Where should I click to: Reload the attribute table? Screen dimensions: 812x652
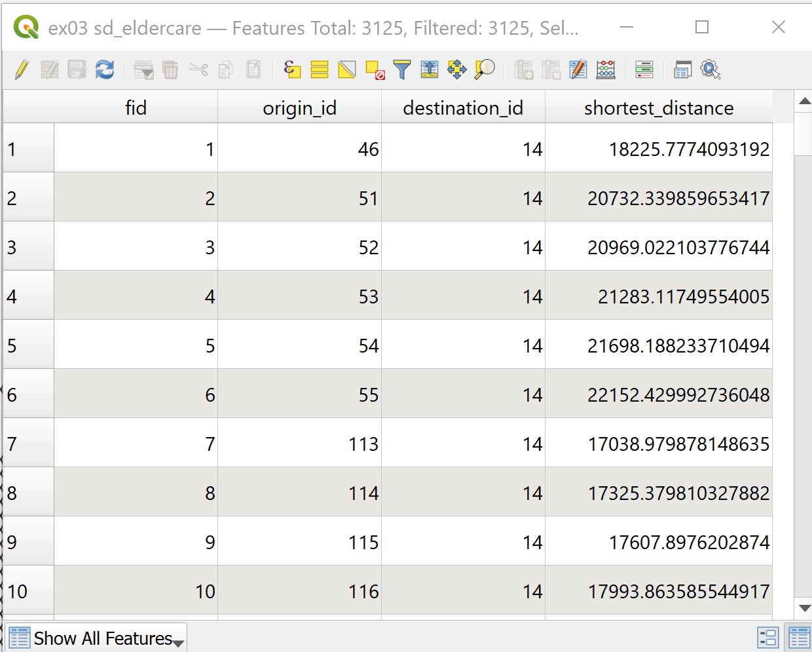click(105, 69)
